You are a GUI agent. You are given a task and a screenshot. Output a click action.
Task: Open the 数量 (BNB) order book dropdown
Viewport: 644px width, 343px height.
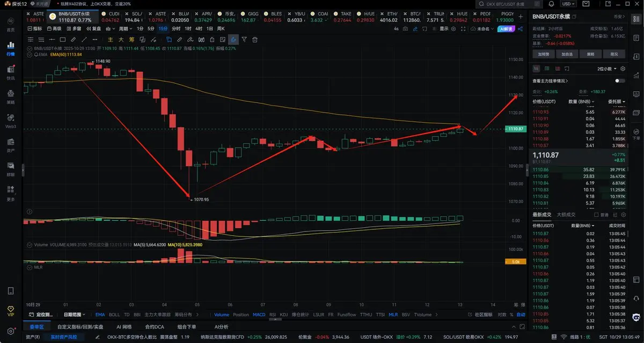(x=581, y=101)
